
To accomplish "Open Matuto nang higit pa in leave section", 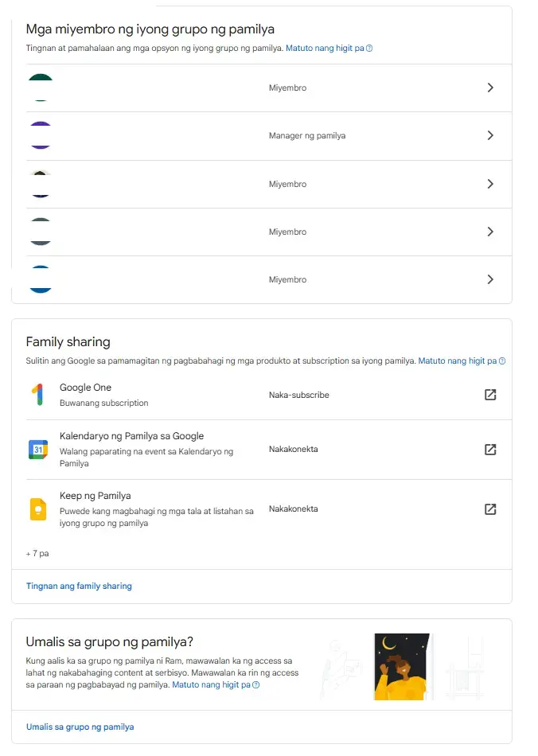I will (211, 684).
